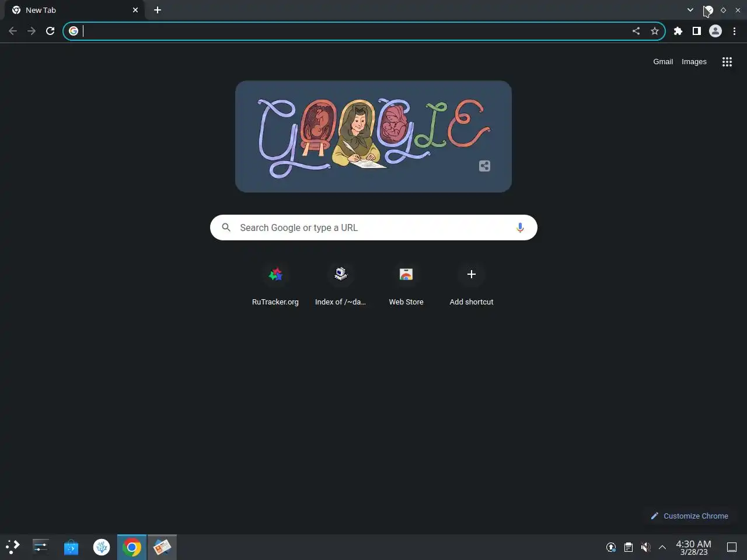
Task: Go back using the back arrow
Action: (x=13, y=31)
